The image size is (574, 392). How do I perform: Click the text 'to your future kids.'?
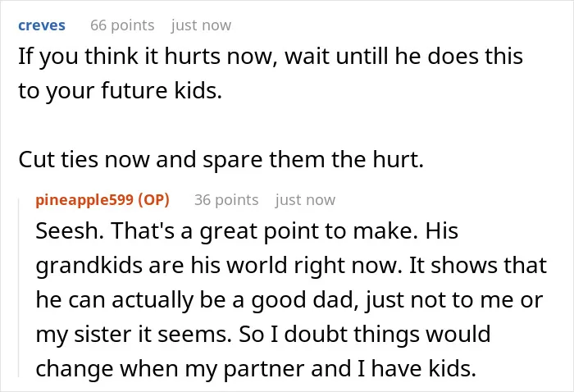[120, 91]
